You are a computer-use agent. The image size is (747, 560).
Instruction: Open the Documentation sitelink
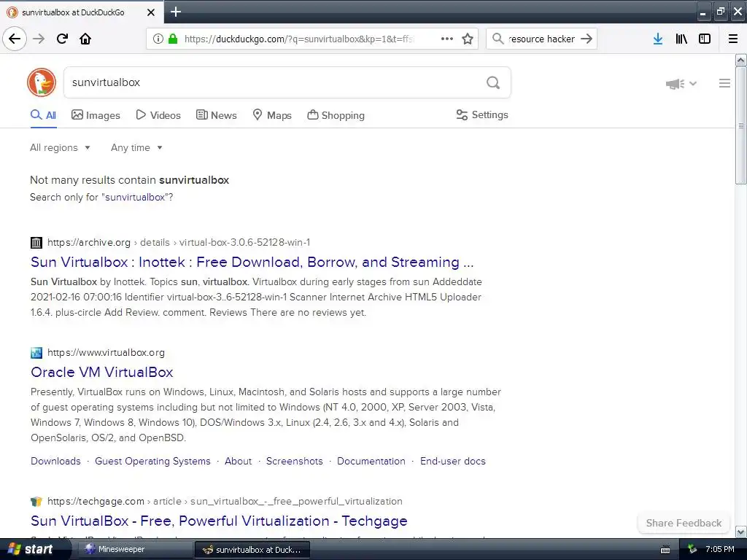coord(371,461)
